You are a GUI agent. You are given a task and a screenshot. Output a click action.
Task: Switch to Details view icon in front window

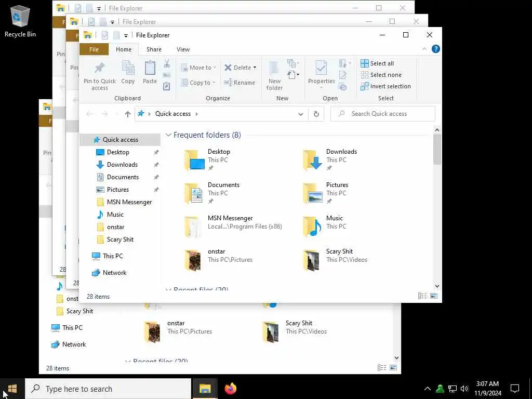pyautogui.click(x=422, y=296)
